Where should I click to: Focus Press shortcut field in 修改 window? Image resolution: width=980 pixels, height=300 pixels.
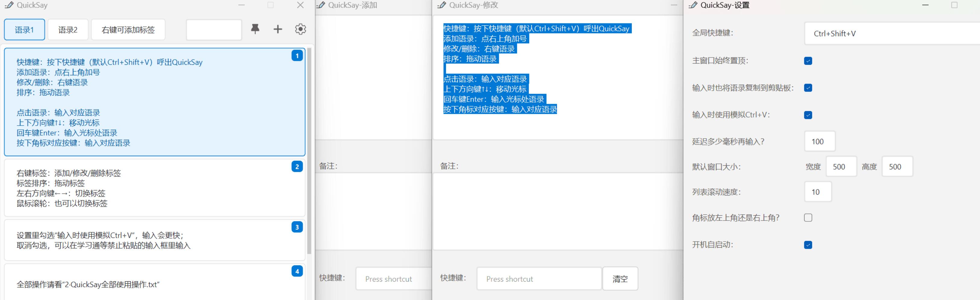pos(539,279)
